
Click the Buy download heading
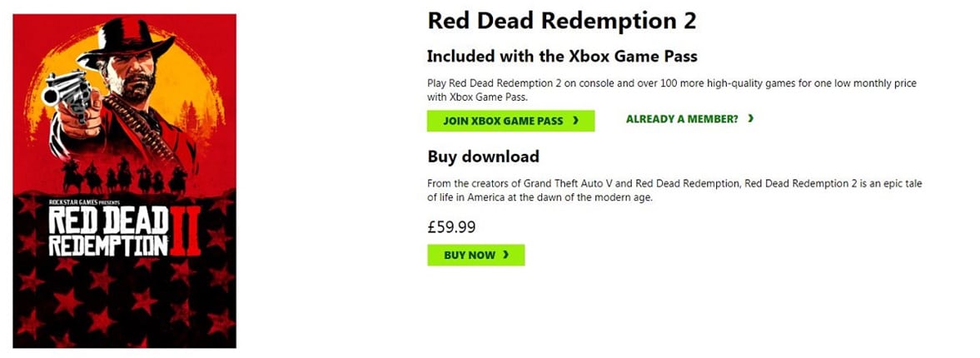483,157
